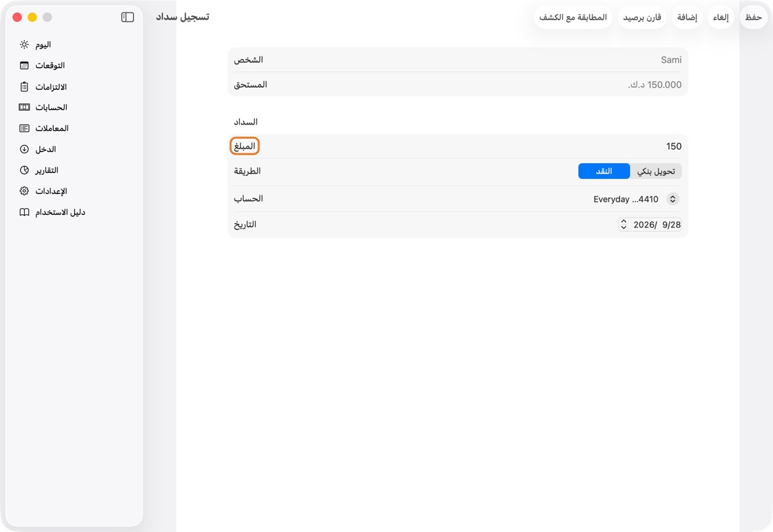Click the calendar icon beside التوقعات
The width and height of the screenshot is (773, 532).
pos(24,66)
